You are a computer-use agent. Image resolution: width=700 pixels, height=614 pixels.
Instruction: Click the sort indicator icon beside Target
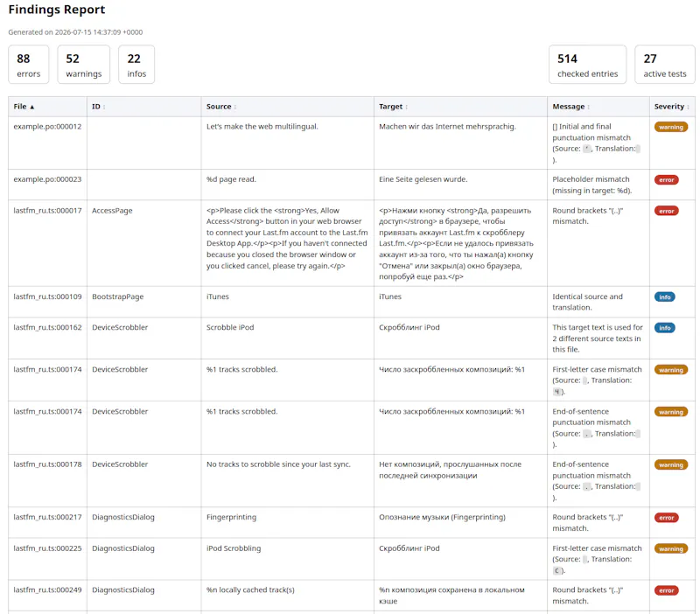point(407,107)
